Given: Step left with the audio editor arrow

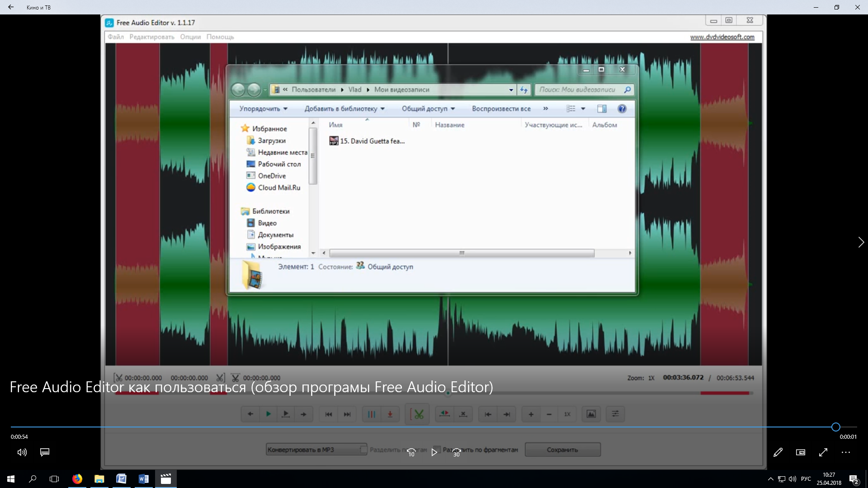Looking at the screenshot, I should pos(250,414).
